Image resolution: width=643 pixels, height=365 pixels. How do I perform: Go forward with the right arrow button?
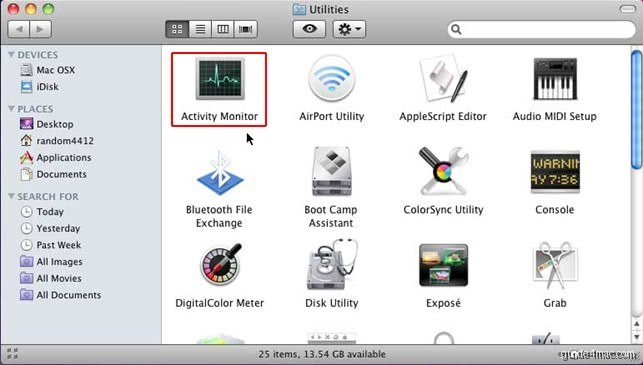tap(40, 29)
